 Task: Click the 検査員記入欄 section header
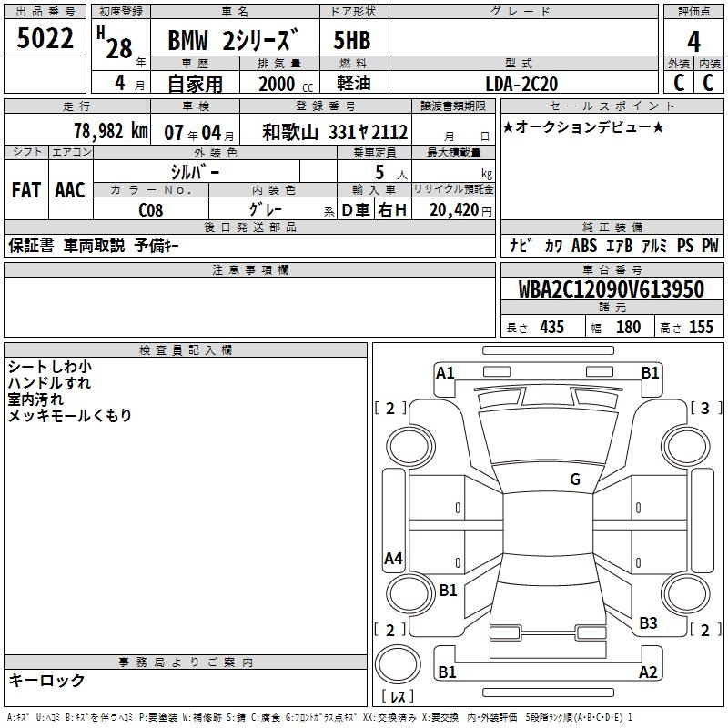186,350
